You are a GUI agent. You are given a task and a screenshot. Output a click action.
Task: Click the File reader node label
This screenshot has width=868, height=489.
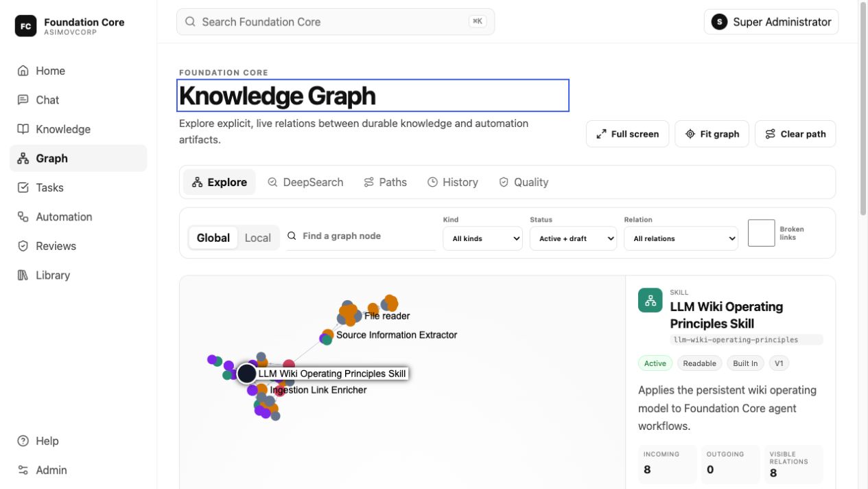387,316
